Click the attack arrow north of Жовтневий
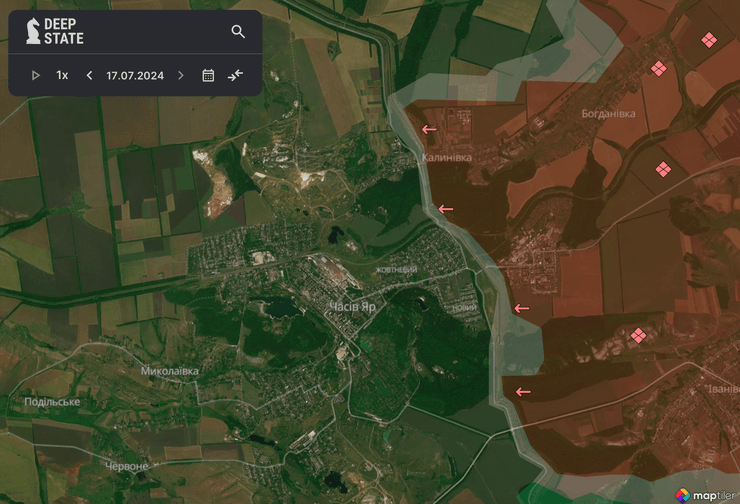 [445, 209]
